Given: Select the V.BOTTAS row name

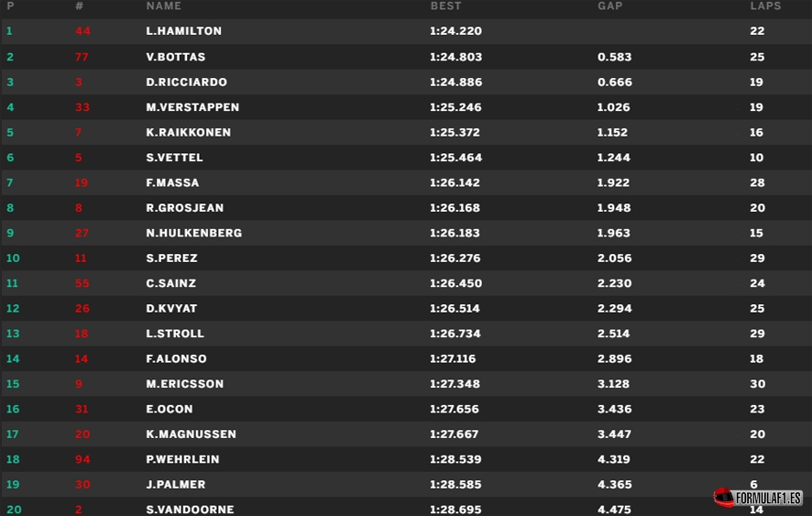Looking at the screenshot, I should pos(176,57).
